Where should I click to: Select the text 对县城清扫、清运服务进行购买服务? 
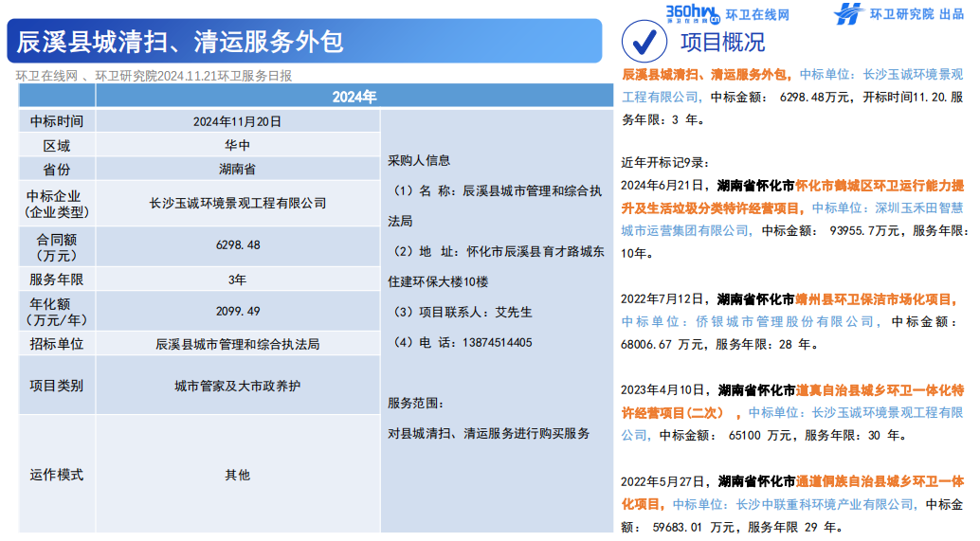(489, 434)
